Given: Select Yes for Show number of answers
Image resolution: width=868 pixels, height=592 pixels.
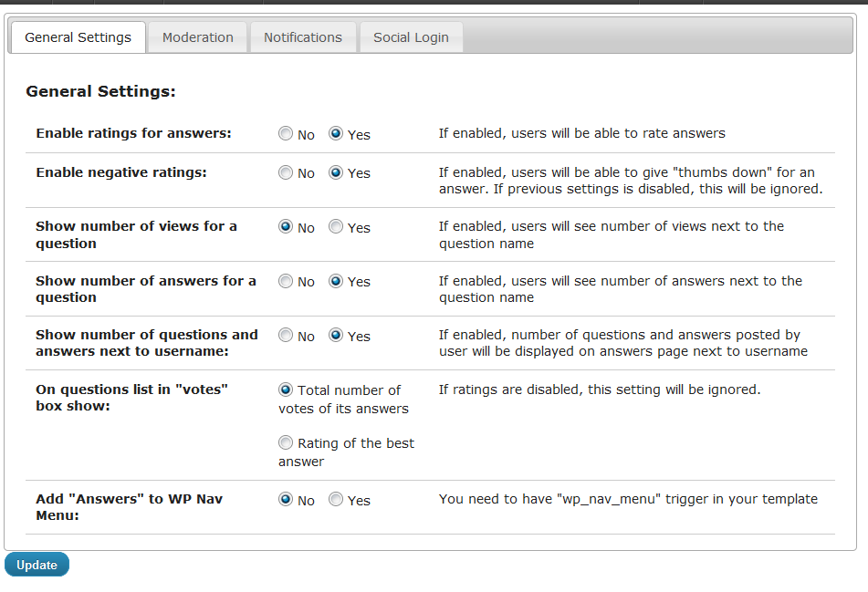Looking at the screenshot, I should point(336,281).
